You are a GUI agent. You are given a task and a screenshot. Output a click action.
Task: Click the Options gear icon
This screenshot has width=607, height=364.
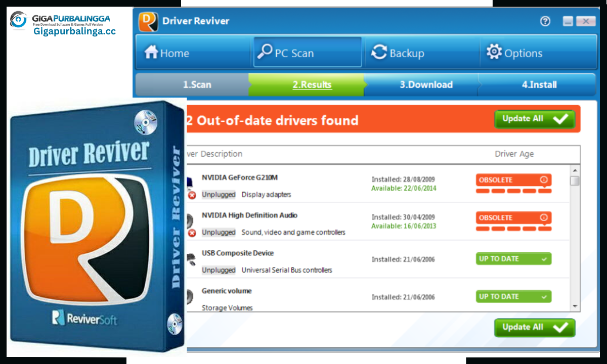pos(494,52)
